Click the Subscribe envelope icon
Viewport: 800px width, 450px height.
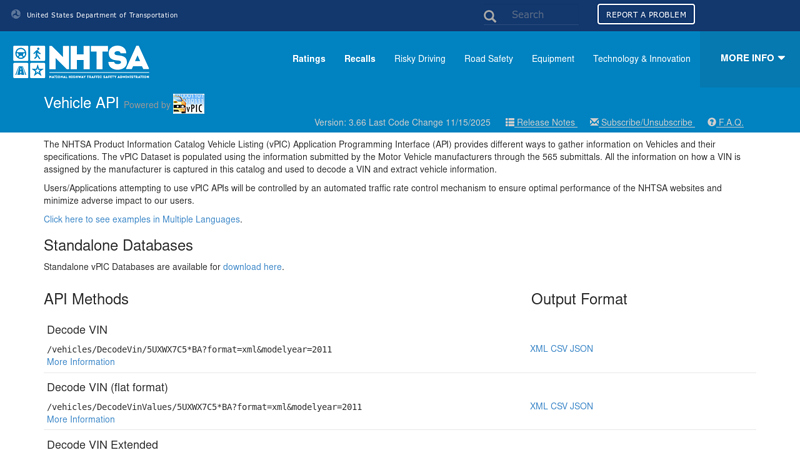pyautogui.click(x=594, y=122)
